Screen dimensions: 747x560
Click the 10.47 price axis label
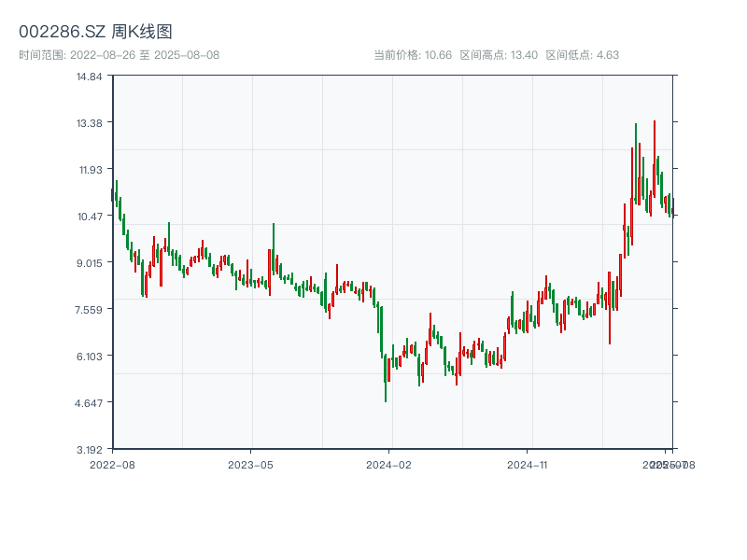90,217
